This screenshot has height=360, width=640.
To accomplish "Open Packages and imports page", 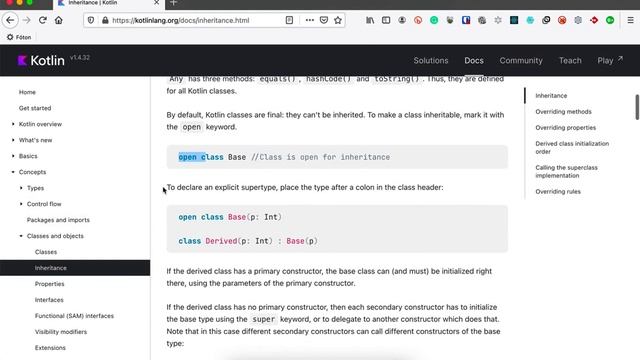I will [x=58, y=220].
